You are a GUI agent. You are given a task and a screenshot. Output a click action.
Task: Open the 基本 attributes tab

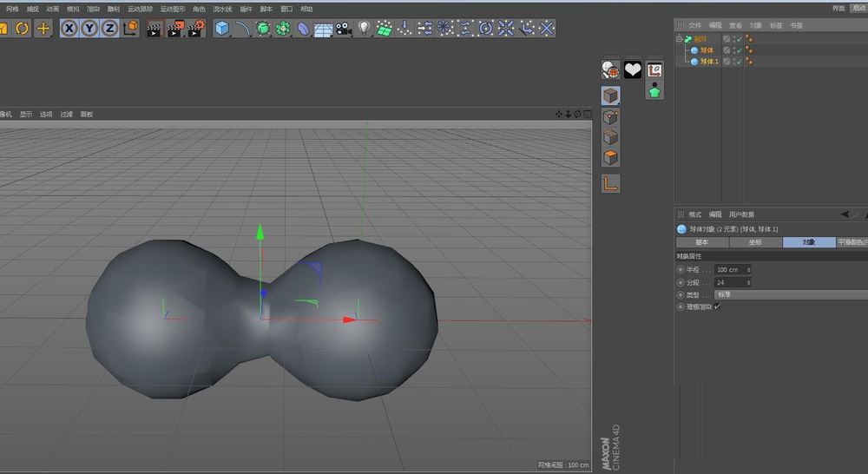[x=701, y=242]
